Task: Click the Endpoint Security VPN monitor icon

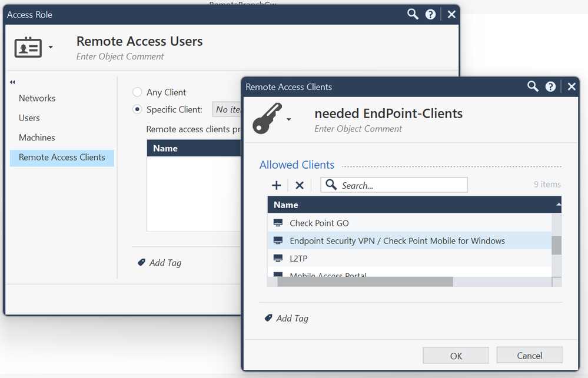Action: [278, 240]
